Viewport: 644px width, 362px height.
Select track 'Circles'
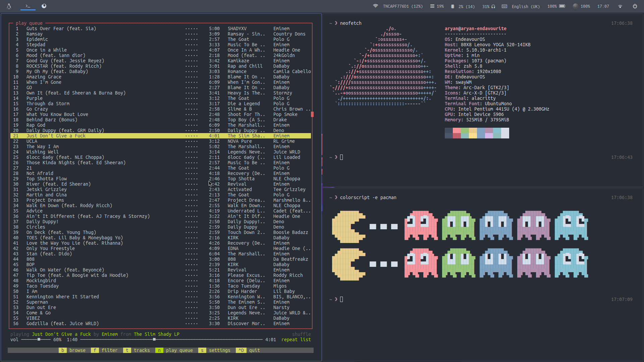click(36, 227)
